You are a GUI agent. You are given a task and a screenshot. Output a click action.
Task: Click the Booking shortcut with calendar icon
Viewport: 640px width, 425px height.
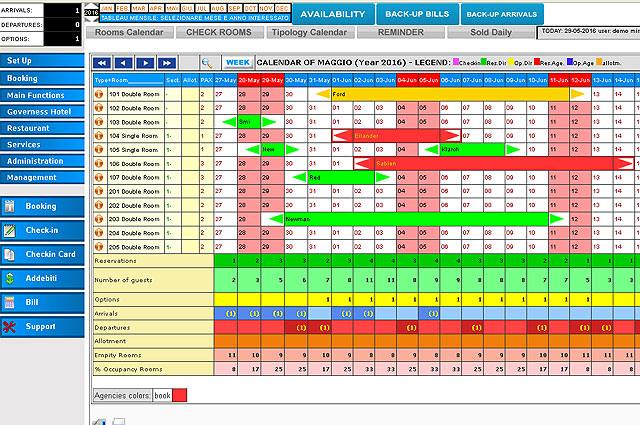coord(42,206)
